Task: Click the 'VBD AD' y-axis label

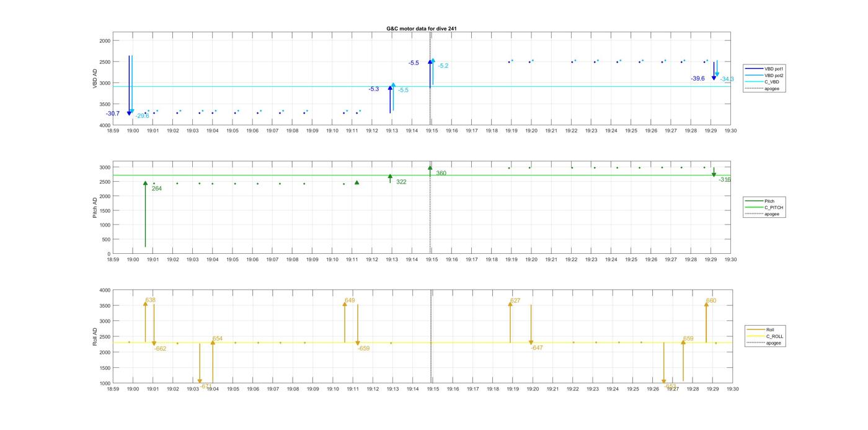Action: click(95, 78)
